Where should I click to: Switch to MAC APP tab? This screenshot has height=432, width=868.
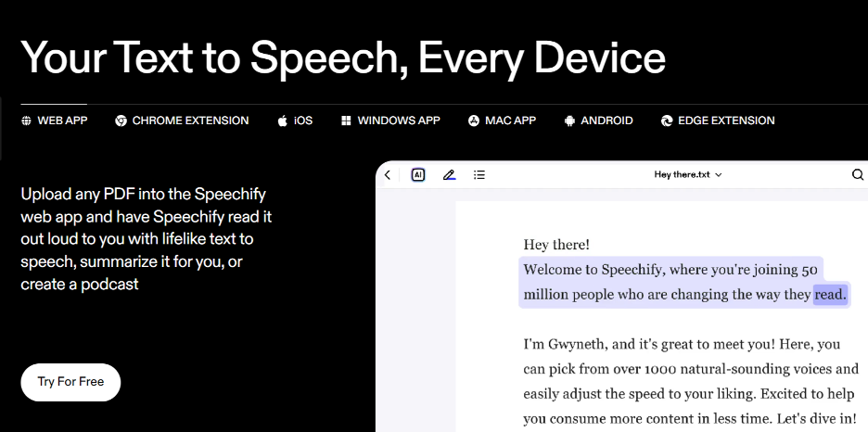point(502,121)
